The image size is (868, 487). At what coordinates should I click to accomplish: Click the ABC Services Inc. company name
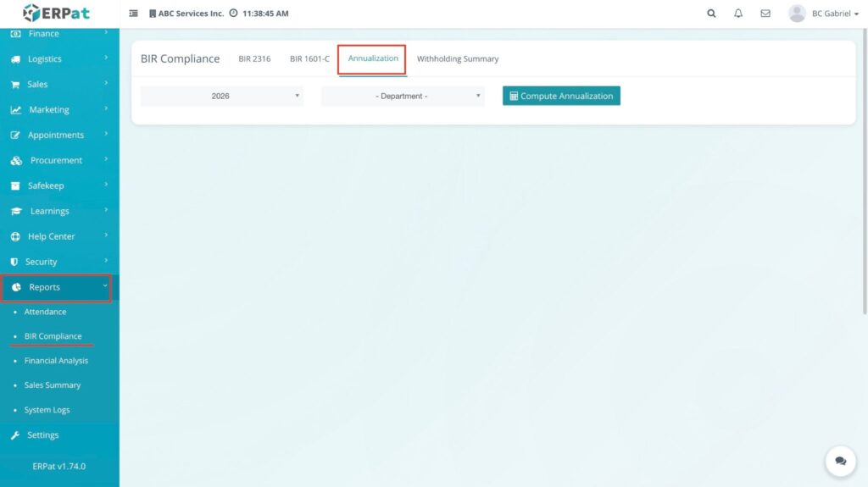[x=191, y=14]
